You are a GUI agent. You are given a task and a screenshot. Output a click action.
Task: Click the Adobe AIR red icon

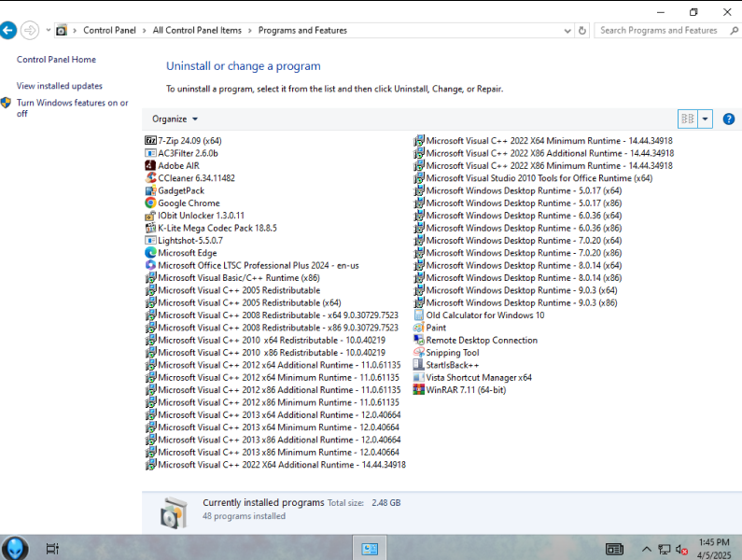(x=150, y=165)
